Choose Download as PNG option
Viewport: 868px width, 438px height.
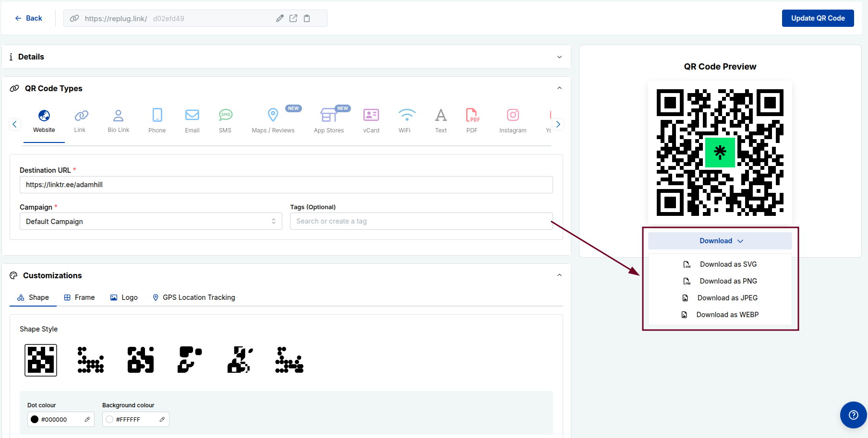click(x=728, y=281)
